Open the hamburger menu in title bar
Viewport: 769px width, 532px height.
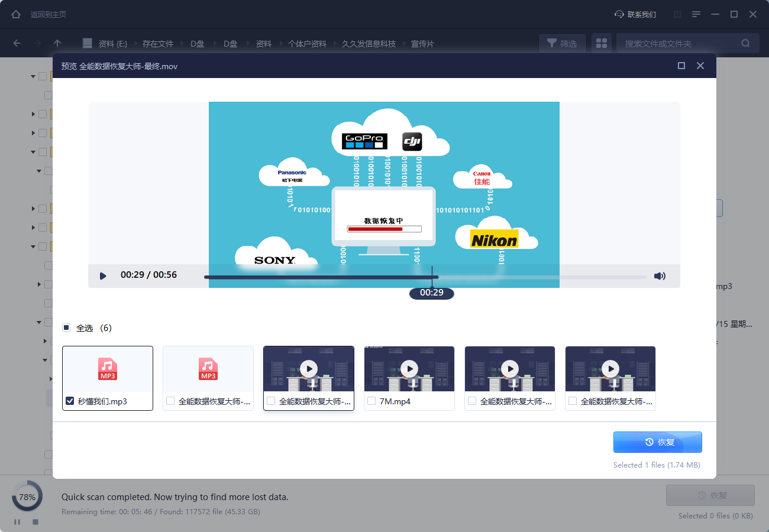point(696,14)
